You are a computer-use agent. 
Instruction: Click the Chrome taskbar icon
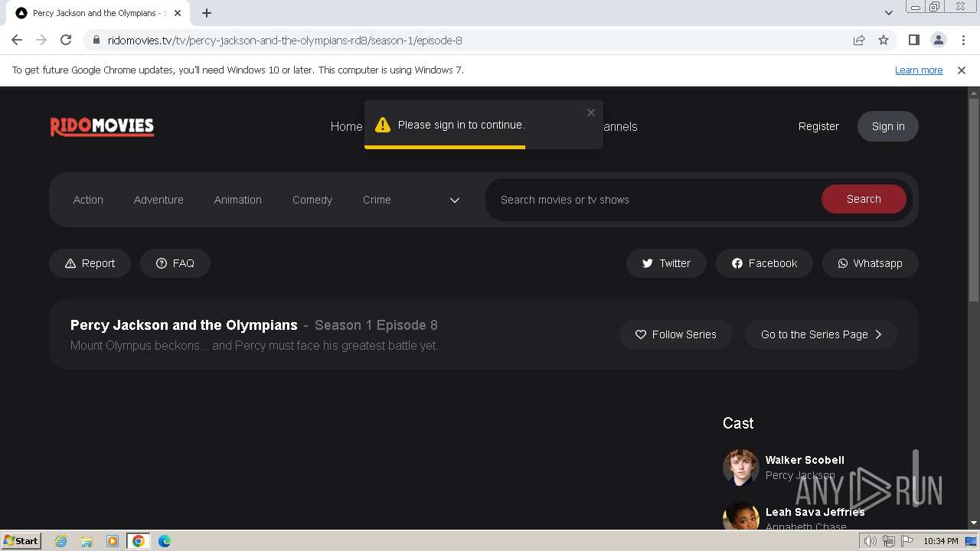pos(139,541)
